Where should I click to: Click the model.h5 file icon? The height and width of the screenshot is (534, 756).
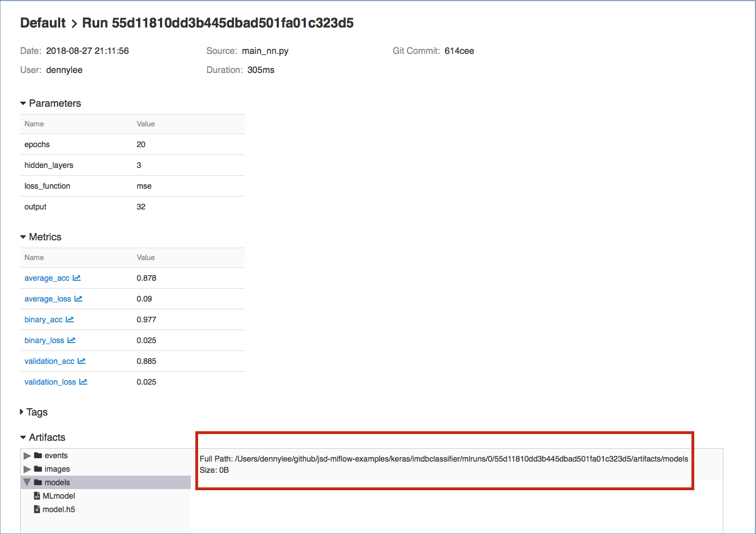pyautogui.click(x=37, y=509)
